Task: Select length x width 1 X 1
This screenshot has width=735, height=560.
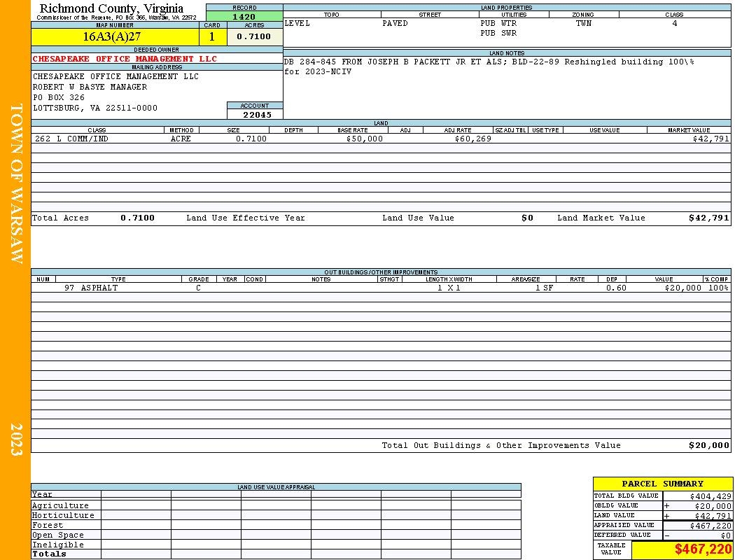Action: (449, 288)
